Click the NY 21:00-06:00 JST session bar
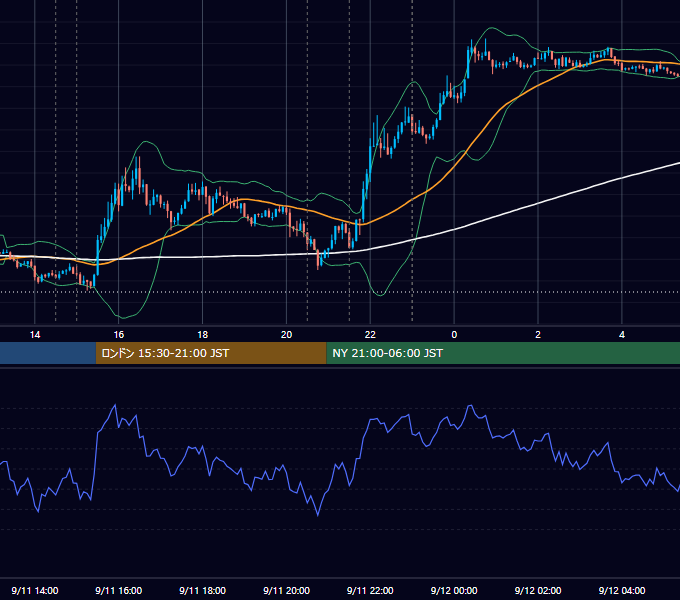The width and height of the screenshot is (680, 600). [x=503, y=353]
